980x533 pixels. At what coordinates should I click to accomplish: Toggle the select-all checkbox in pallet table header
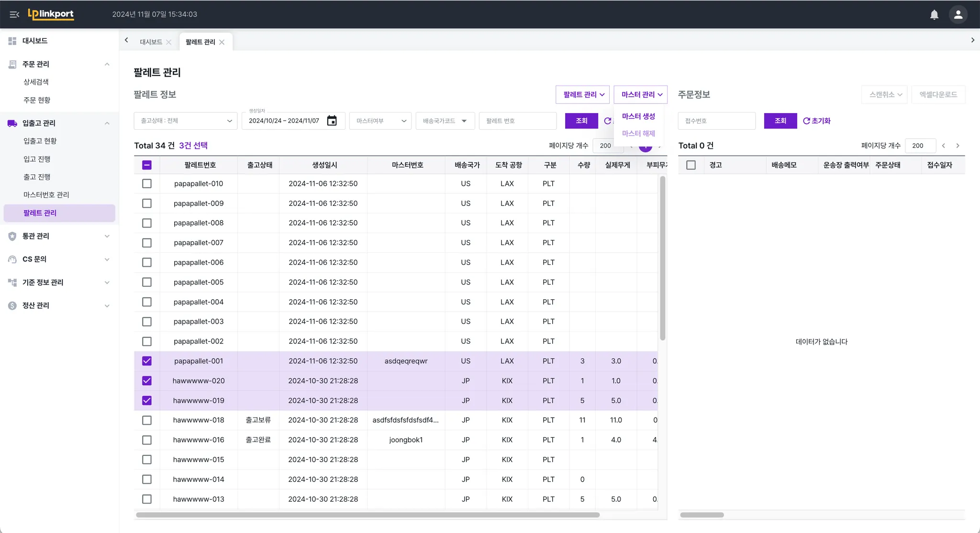coord(147,165)
